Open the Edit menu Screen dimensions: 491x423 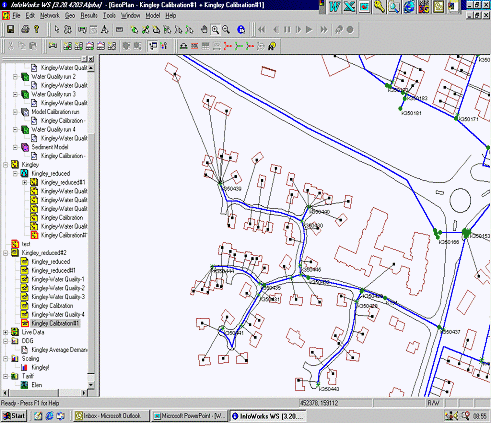30,16
